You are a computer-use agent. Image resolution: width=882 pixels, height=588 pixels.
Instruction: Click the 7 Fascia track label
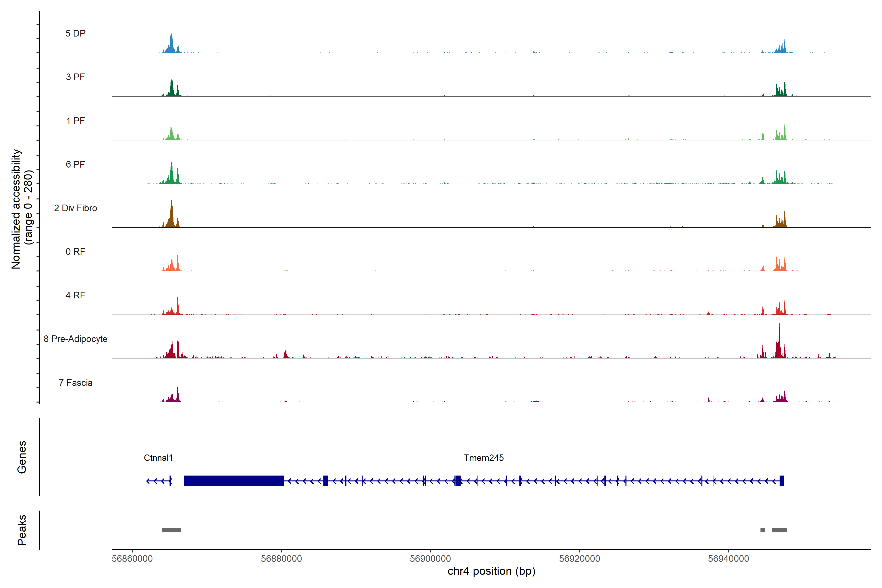(x=75, y=383)
